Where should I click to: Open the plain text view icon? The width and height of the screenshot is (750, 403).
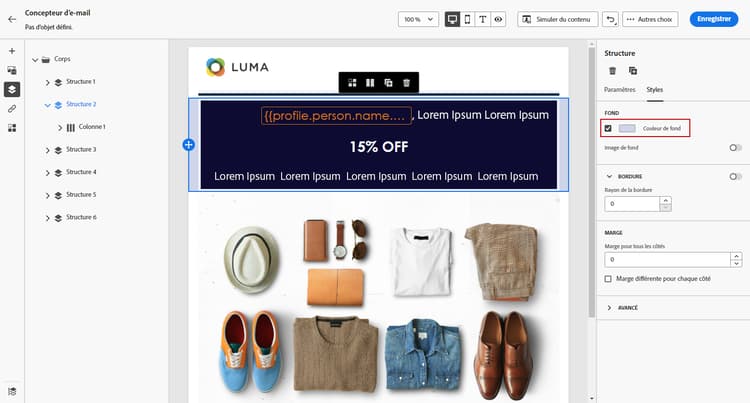tap(483, 19)
